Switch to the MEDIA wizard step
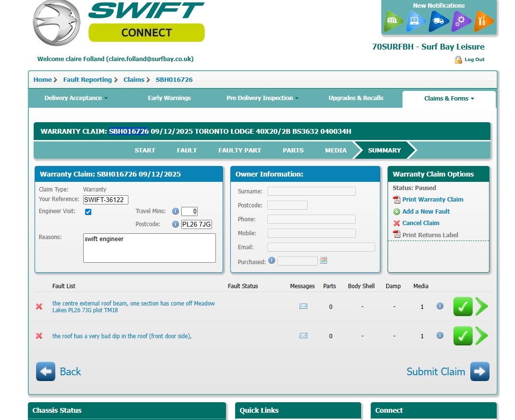 336,150
